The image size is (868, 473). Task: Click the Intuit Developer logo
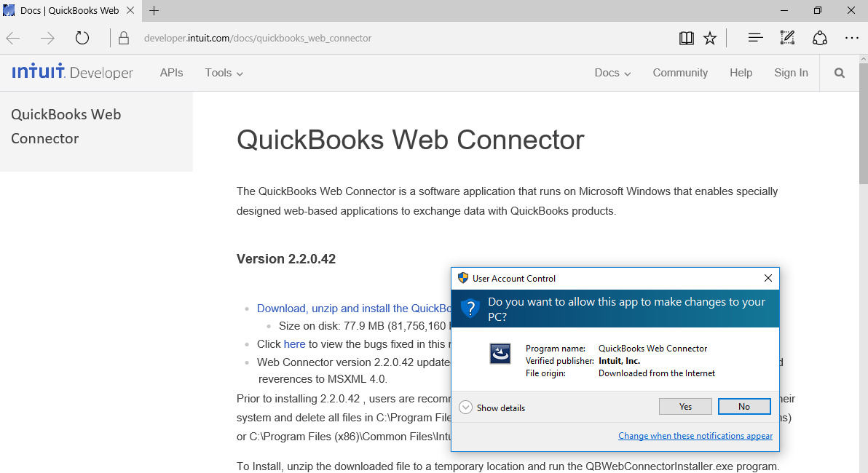click(x=71, y=72)
